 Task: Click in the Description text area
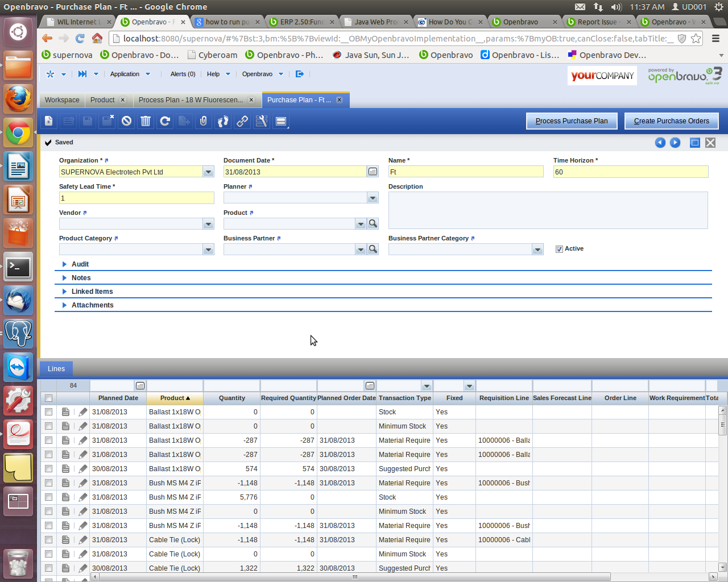point(548,210)
